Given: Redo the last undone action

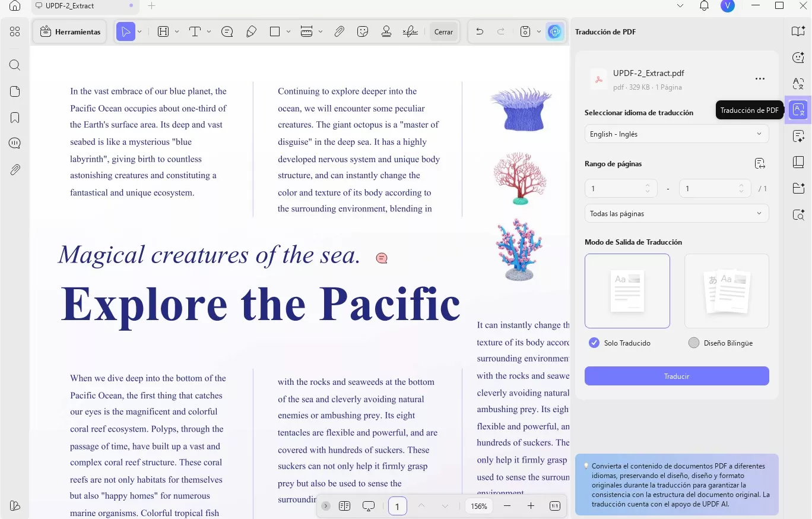Looking at the screenshot, I should click(501, 32).
